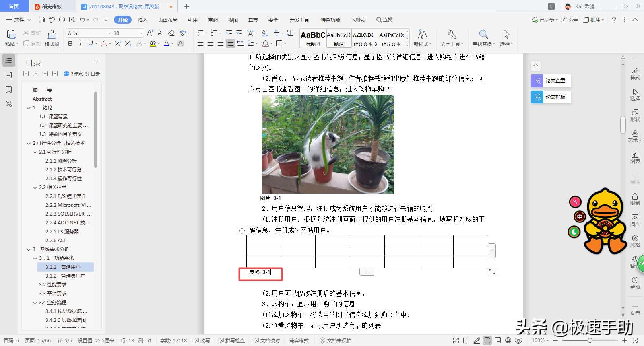Center align the paragraph
Viewport: 644px width, 346px height.
coord(210,43)
